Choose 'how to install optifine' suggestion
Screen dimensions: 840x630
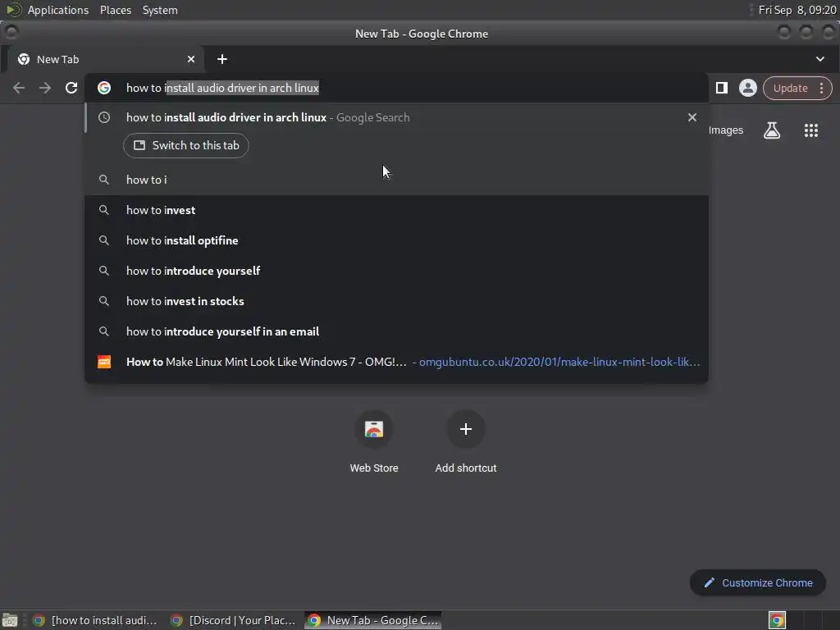pos(396,240)
